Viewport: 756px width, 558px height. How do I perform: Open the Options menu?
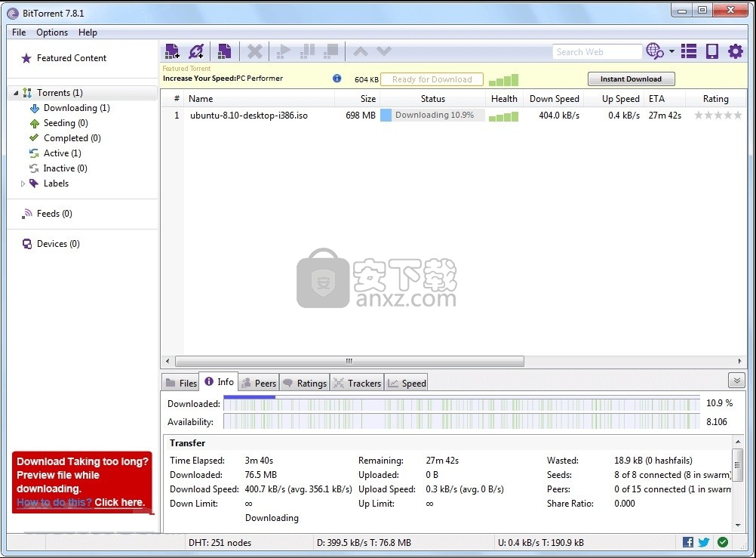[52, 32]
